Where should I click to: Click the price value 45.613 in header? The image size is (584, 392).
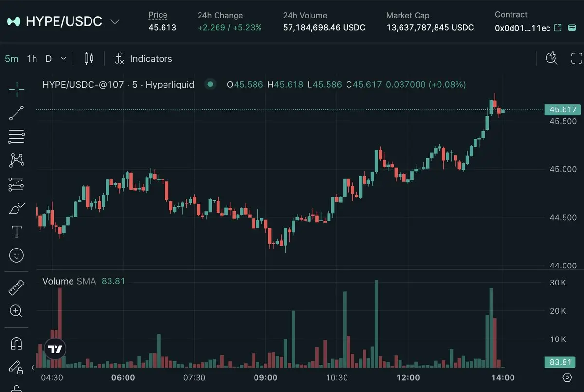point(163,28)
